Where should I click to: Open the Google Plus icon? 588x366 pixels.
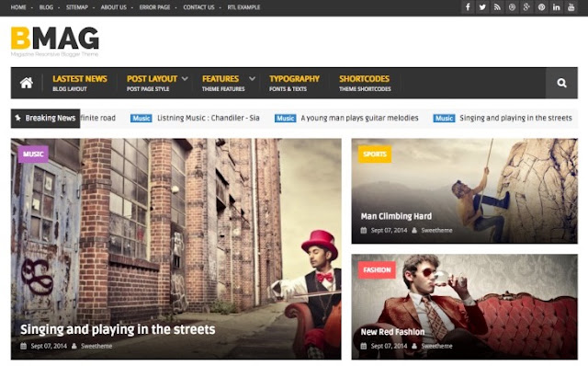(526, 7)
